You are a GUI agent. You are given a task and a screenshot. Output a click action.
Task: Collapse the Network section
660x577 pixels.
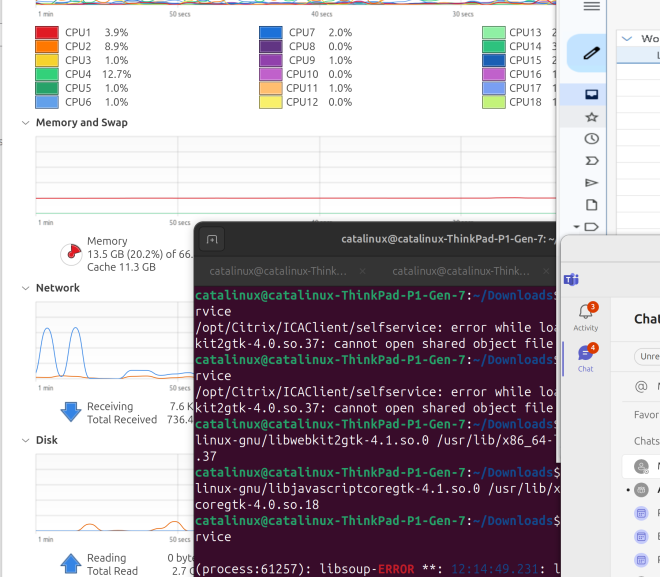tap(26, 288)
